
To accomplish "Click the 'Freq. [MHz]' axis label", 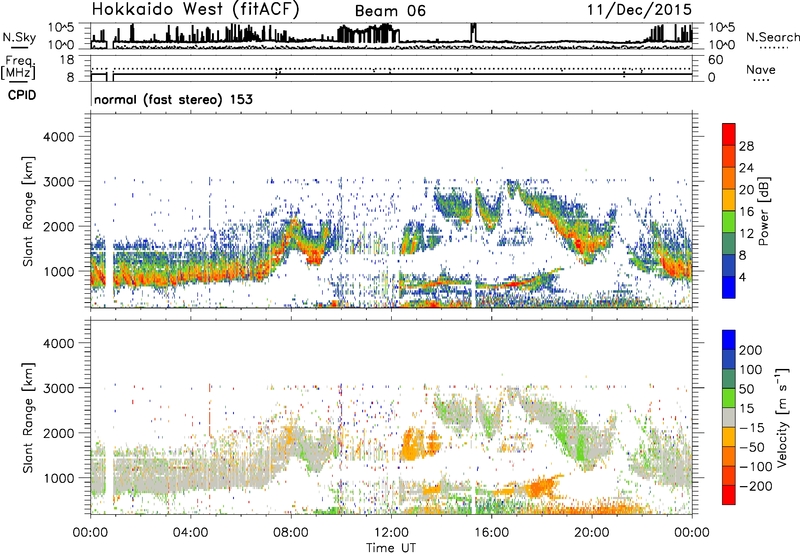I will (19, 68).
